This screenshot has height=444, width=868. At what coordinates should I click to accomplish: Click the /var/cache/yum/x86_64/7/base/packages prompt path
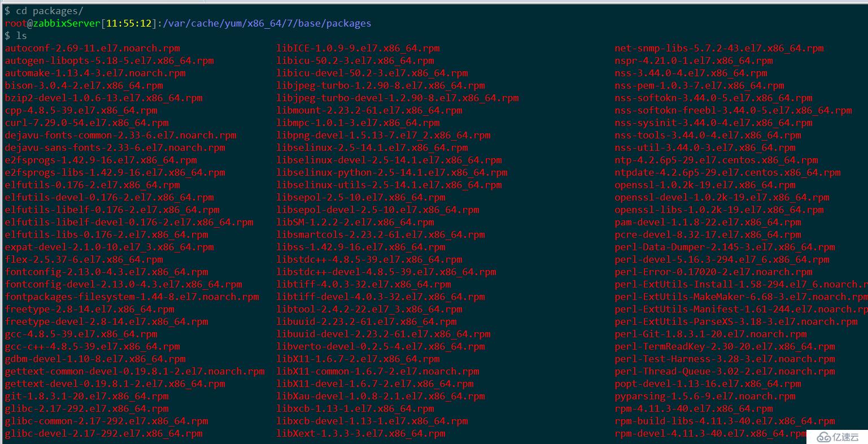[267, 24]
